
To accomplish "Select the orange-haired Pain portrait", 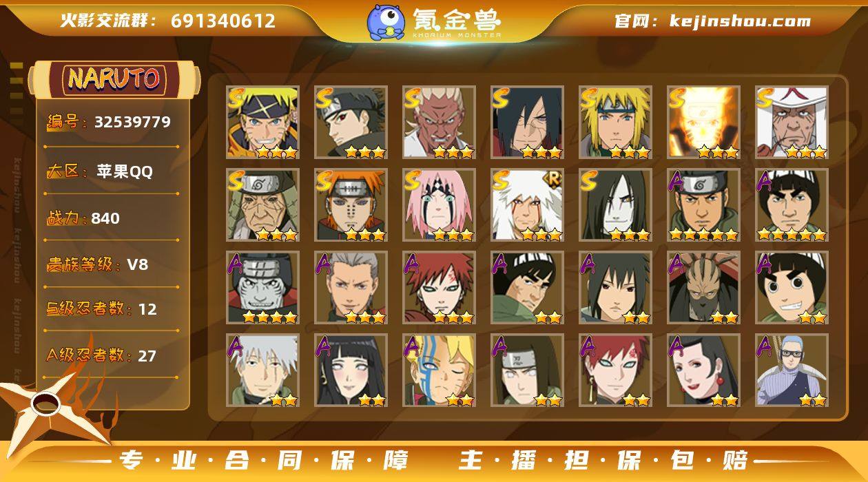I will click(351, 205).
